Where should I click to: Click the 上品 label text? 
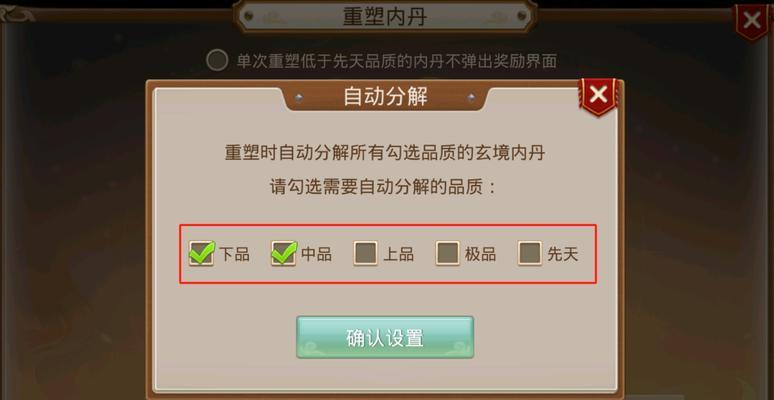coord(398,254)
